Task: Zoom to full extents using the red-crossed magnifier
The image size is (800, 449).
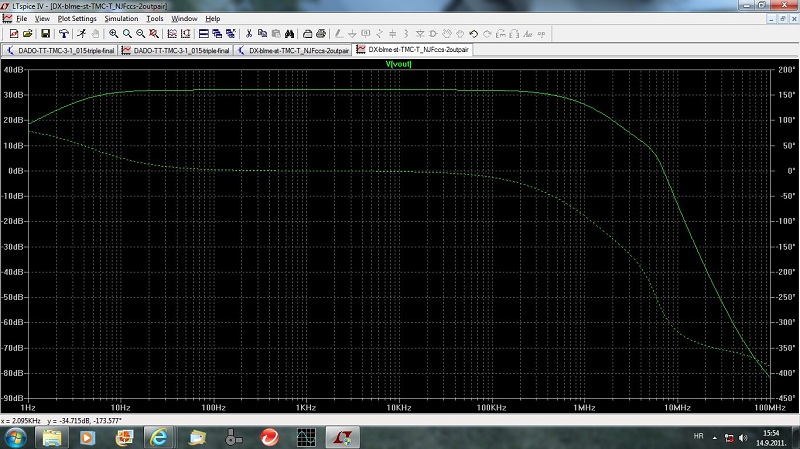Action: [x=155, y=33]
